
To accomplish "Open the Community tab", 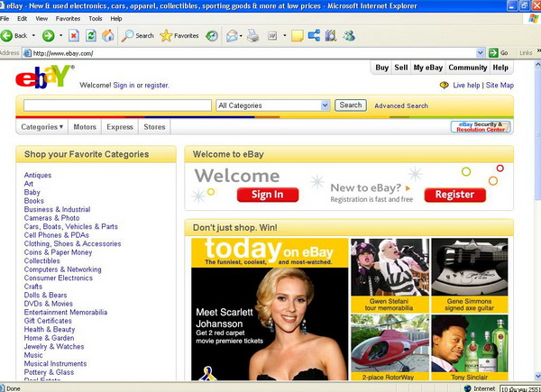I will tap(467, 68).
